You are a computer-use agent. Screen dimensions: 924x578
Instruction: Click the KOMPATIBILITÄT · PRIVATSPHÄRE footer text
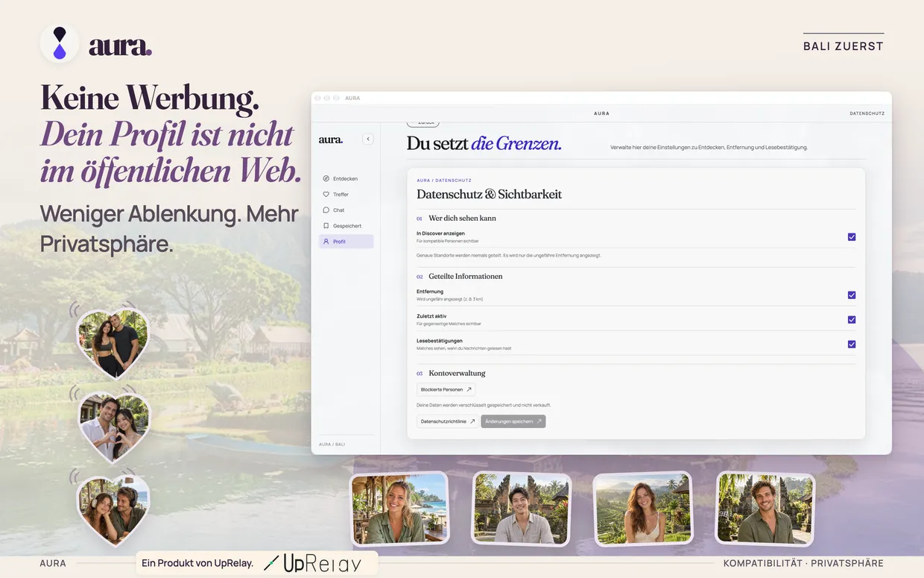[803, 564]
